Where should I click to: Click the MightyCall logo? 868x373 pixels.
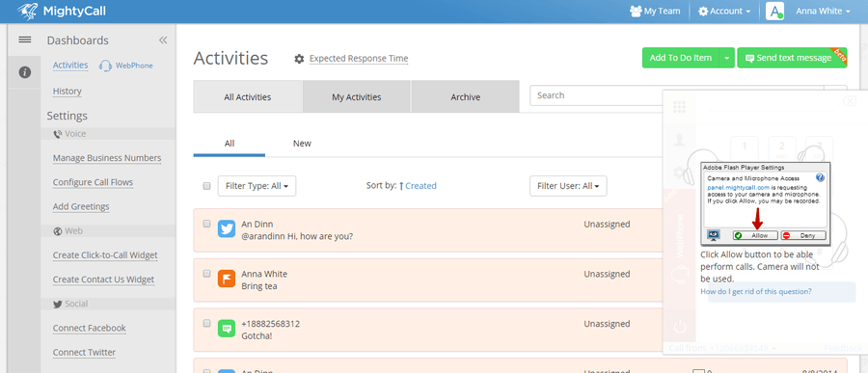(x=62, y=11)
